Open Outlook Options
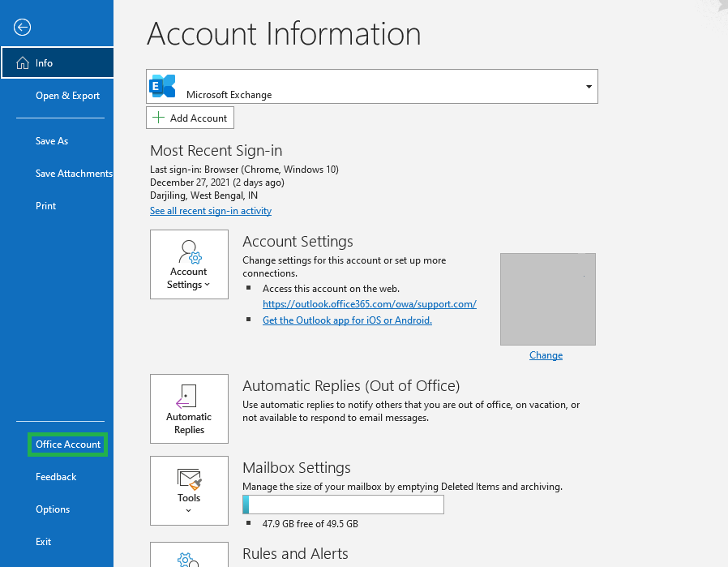Viewport: 728px width, 567px height. pos(53,509)
